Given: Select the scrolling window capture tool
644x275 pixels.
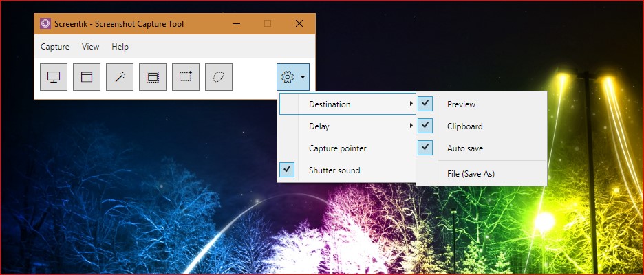Looking at the screenshot, I should click(153, 77).
